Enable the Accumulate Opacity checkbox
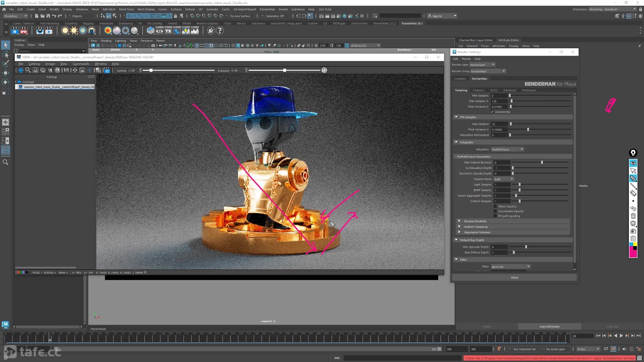 click(495, 211)
